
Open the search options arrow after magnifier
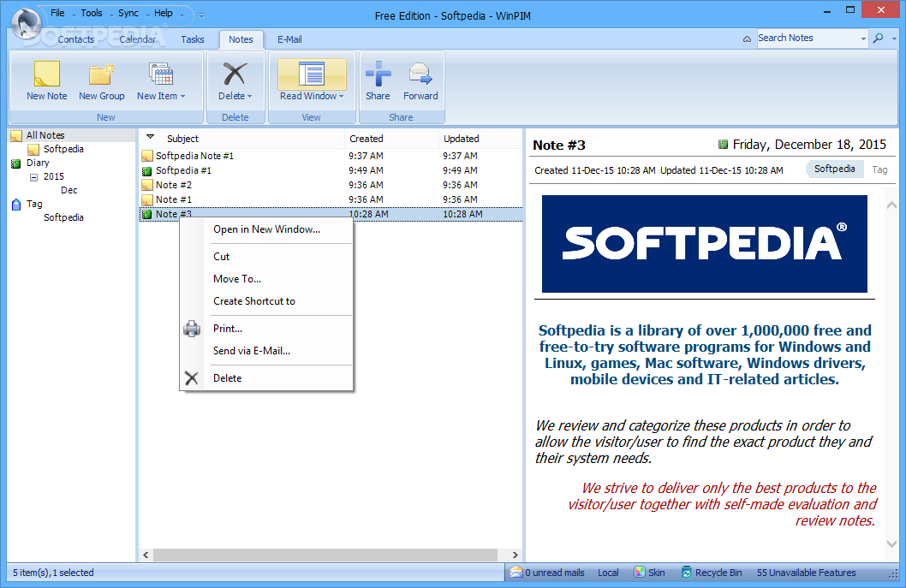[x=895, y=39]
